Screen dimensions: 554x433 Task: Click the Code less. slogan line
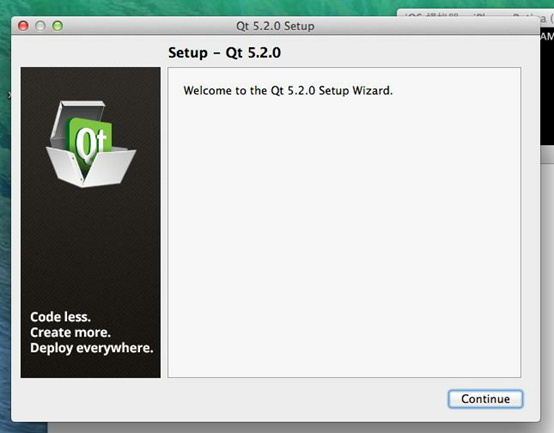[x=60, y=317]
